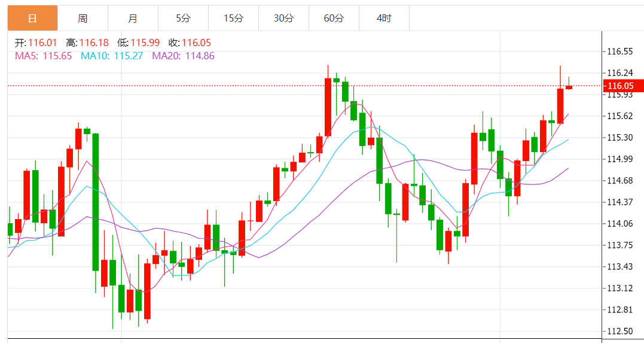Switch to the monthly 月 tab
Image resolution: width=644 pixels, height=343 pixels.
pyautogui.click(x=133, y=18)
